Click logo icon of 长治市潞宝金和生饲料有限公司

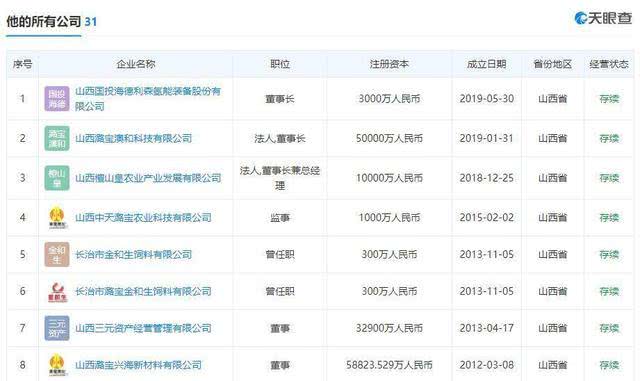click(x=57, y=292)
